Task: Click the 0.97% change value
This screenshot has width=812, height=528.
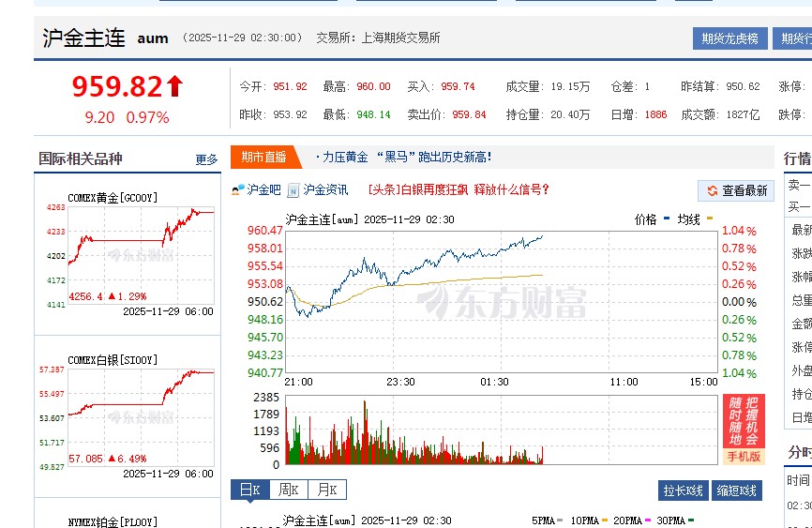Action: click(147, 117)
